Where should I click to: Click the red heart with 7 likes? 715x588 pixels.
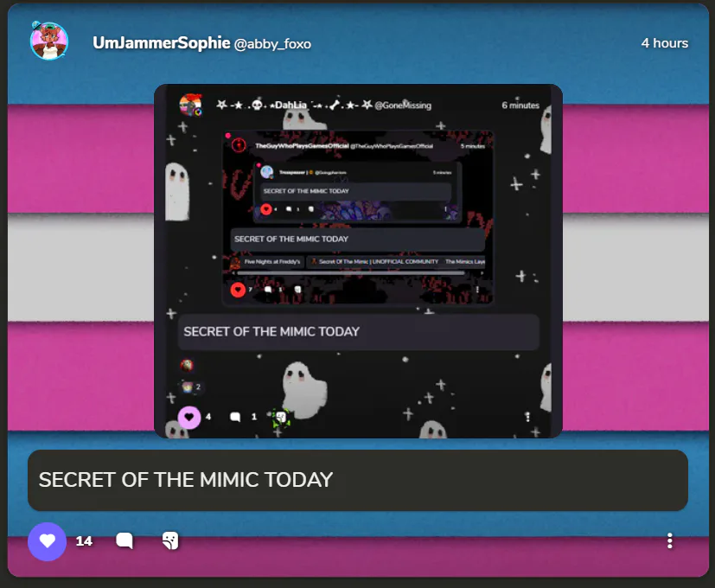238,290
